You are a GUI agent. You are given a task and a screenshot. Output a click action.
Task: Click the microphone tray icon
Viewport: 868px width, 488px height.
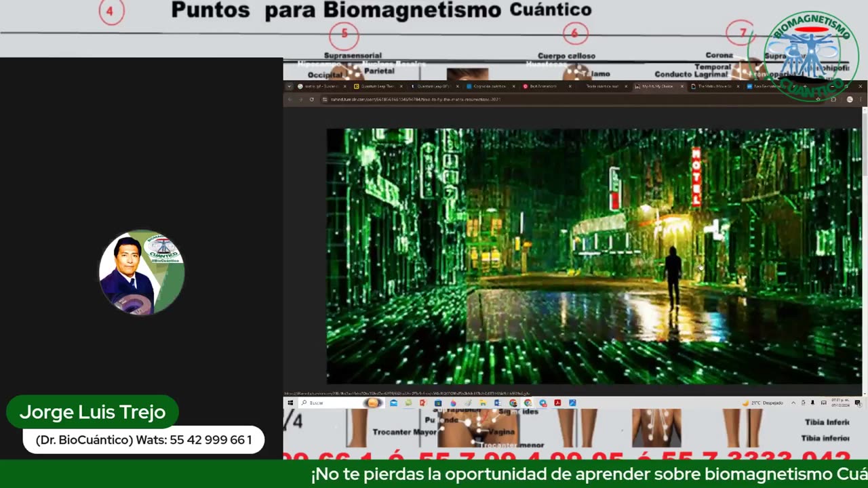coord(813,403)
